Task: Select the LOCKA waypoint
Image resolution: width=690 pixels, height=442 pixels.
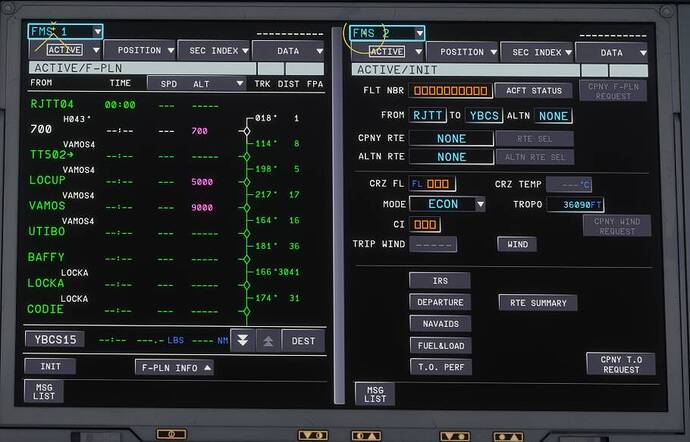Action: [46, 283]
